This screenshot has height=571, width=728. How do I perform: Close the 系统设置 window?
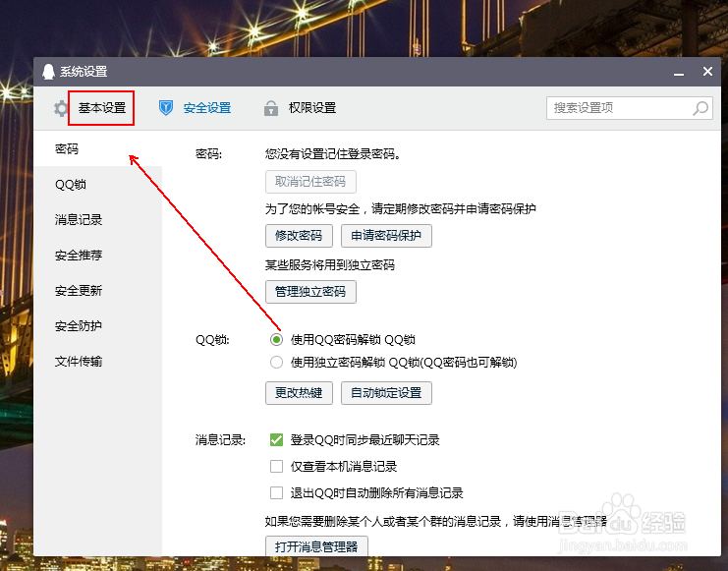point(707,71)
